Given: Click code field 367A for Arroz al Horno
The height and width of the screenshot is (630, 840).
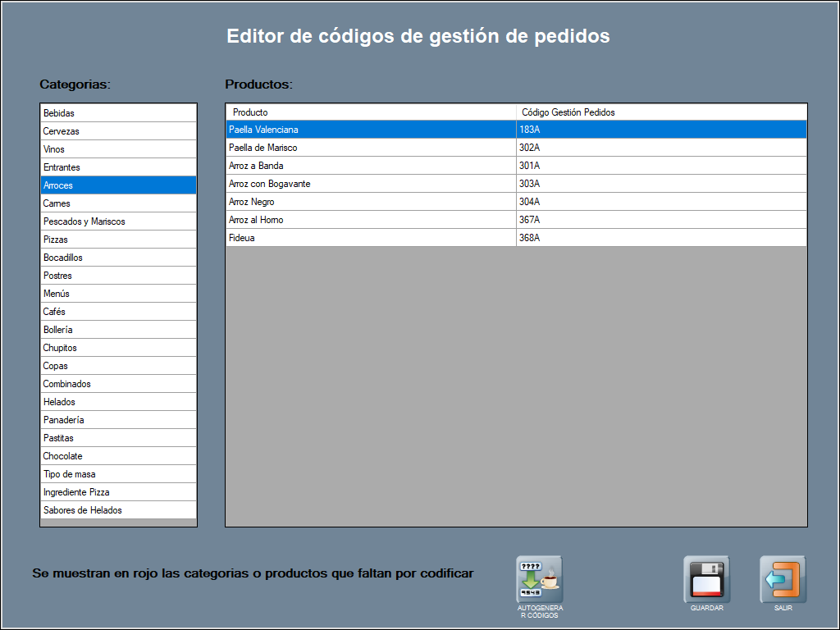Looking at the screenshot, I should [x=661, y=220].
